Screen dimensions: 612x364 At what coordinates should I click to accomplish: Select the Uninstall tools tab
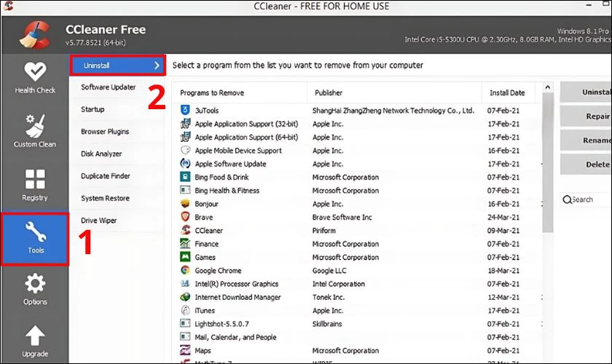(x=118, y=65)
